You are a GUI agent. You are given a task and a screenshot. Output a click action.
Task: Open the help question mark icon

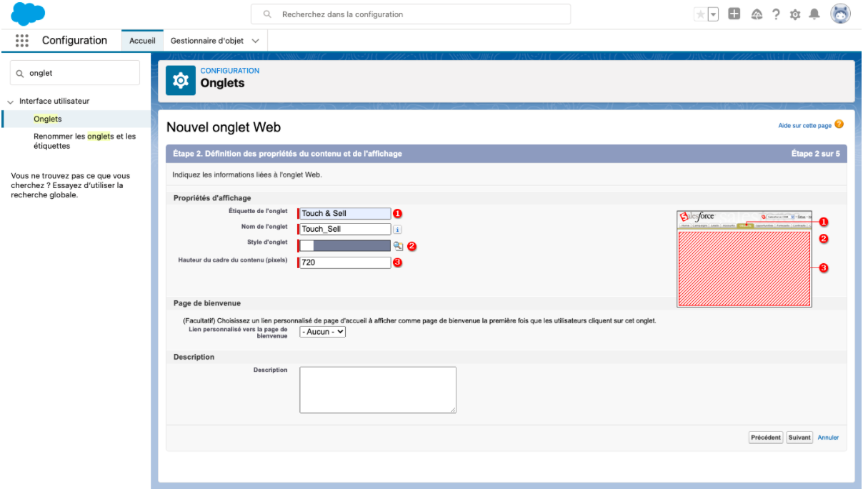pyautogui.click(x=776, y=14)
